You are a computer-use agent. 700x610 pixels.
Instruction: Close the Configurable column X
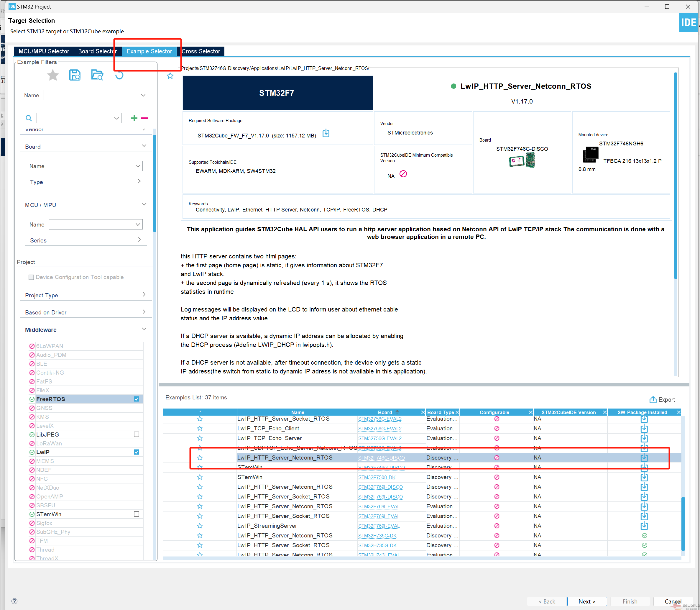(530, 412)
